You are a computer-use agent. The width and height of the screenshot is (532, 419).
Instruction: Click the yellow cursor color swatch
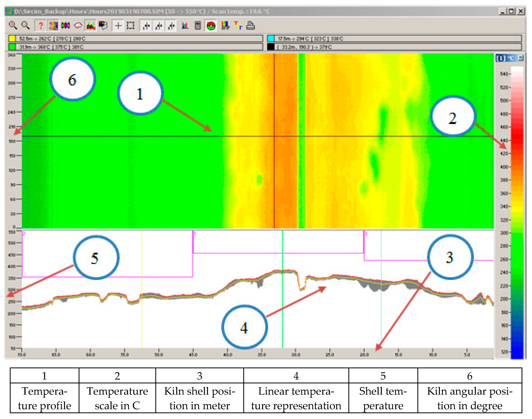[x=12, y=39]
